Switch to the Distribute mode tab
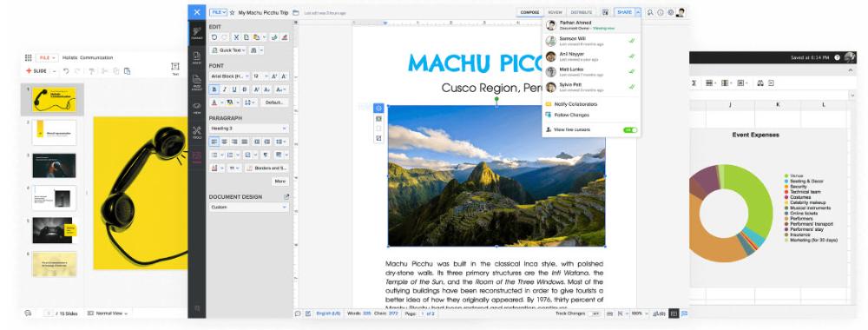 coord(582,12)
